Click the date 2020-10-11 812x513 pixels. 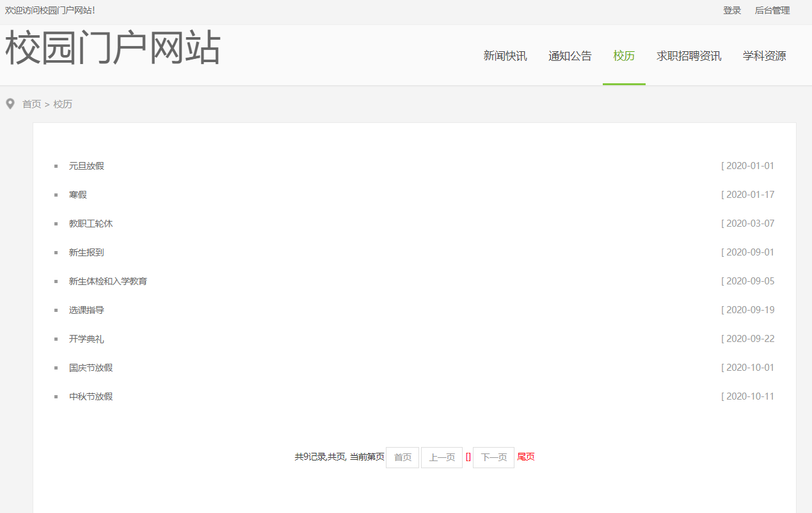pos(750,396)
